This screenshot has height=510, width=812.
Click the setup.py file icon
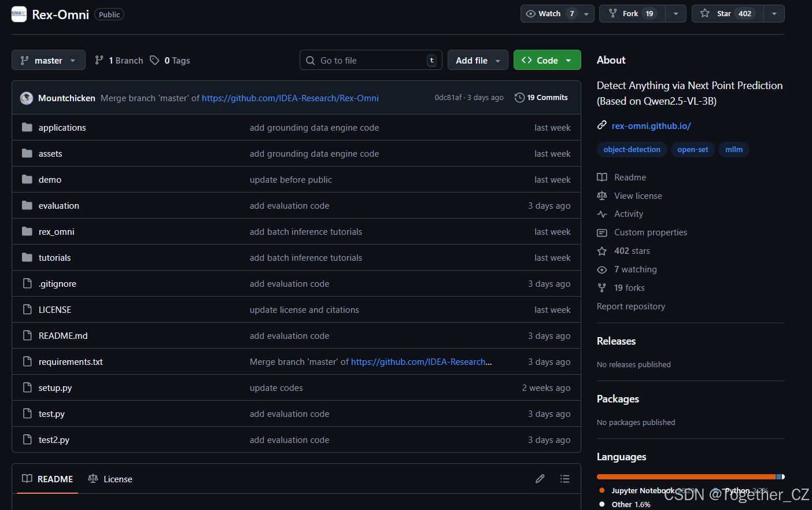(x=27, y=387)
